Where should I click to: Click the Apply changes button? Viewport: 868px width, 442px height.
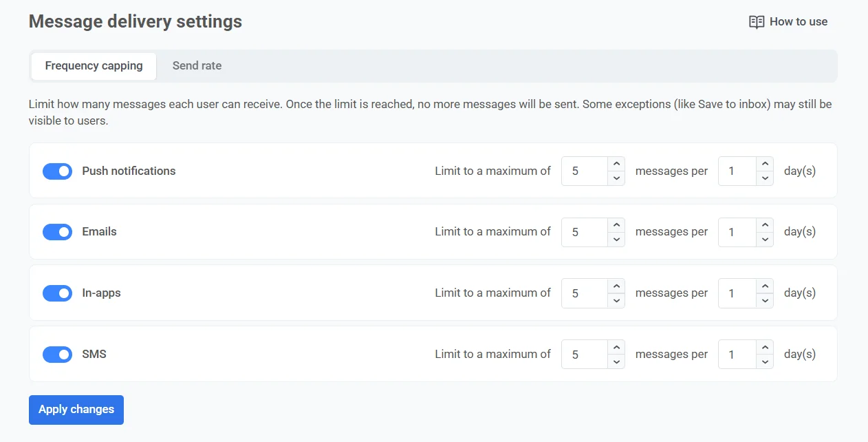point(76,410)
